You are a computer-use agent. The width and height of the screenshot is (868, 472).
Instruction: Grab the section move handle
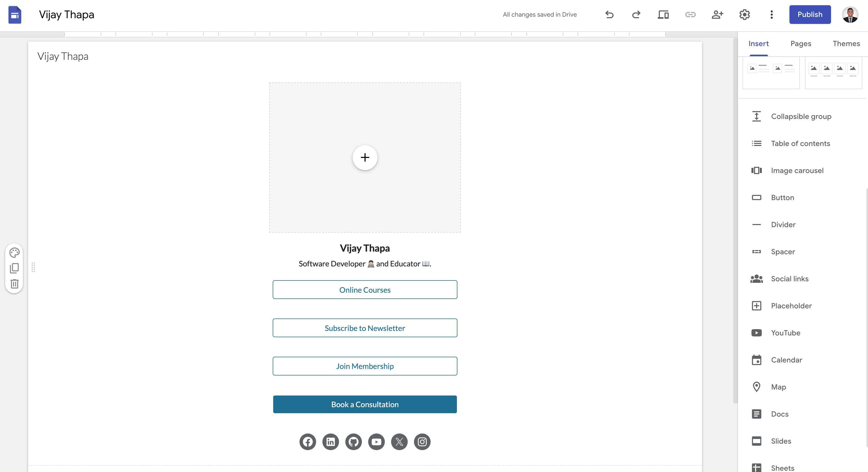(x=33, y=267)
